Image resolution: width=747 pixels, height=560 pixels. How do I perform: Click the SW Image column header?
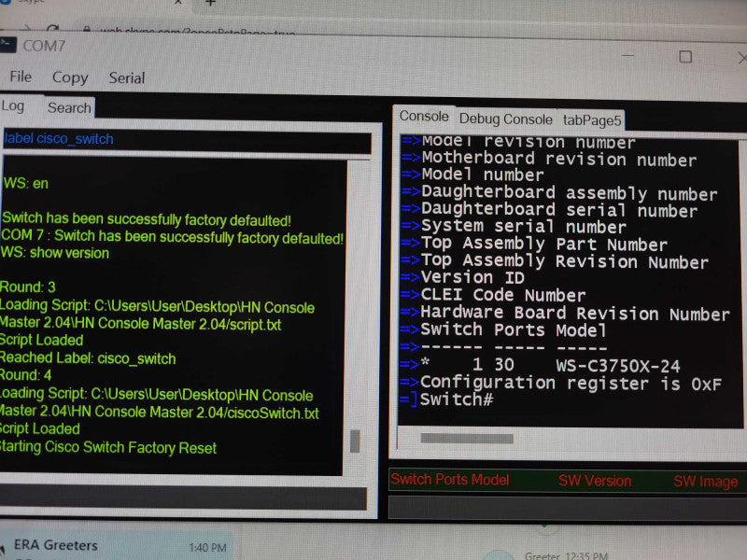tap(706, 482)
